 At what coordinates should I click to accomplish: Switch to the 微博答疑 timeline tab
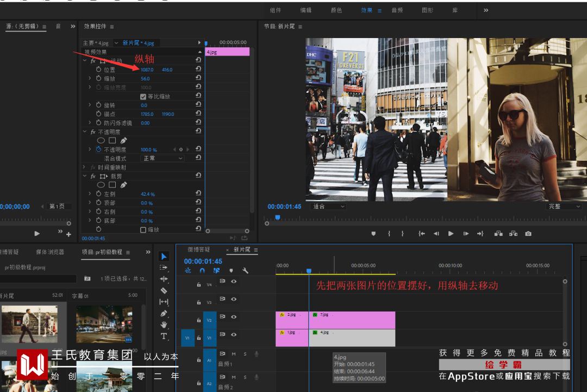point(198,250)
